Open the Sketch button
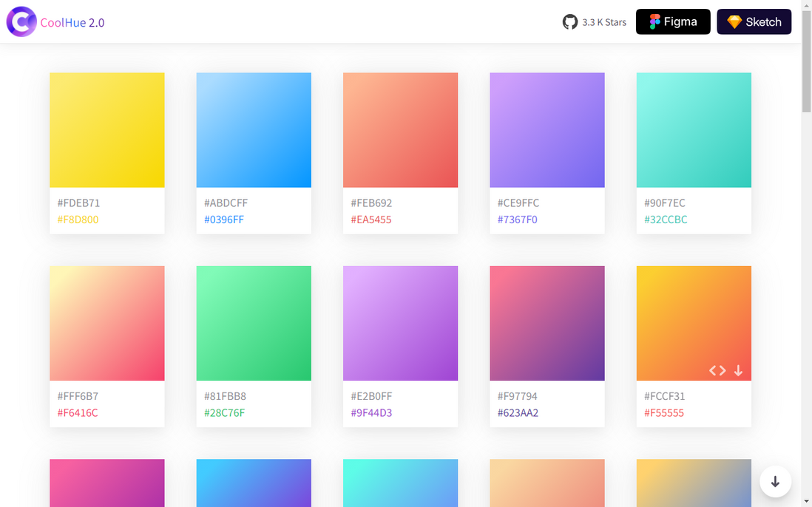Screen dimensions: 812x507 [754, 21]
